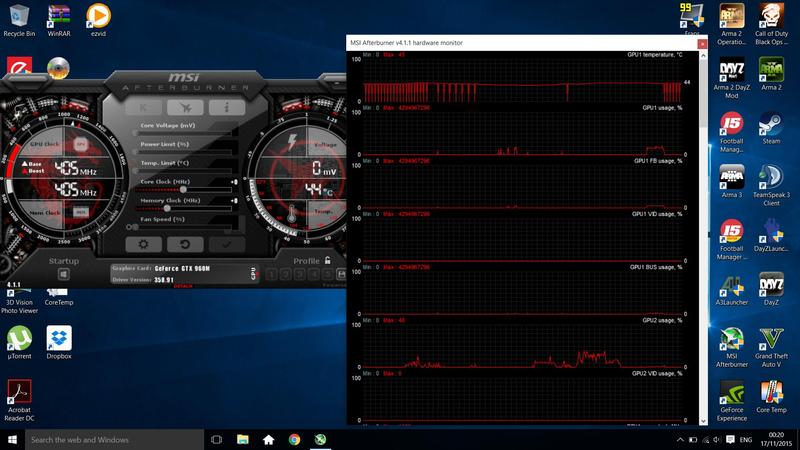The height and width of the screenshot is (450, 800).
Task: Open the Windows Start menu
Action: pyautogui.click(x=12, y=439)
